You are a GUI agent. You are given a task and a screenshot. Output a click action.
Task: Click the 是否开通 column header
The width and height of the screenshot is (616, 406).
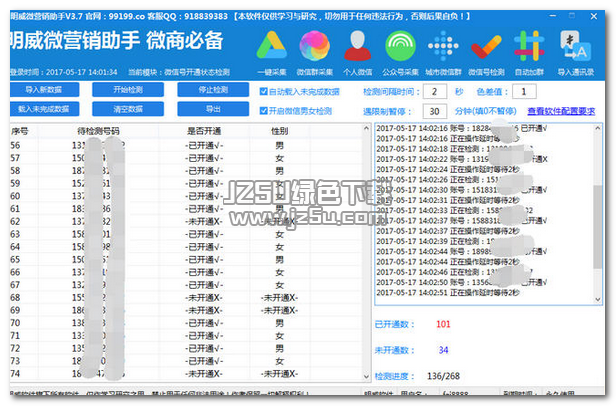pyautogui.click(x=204, y=131)
